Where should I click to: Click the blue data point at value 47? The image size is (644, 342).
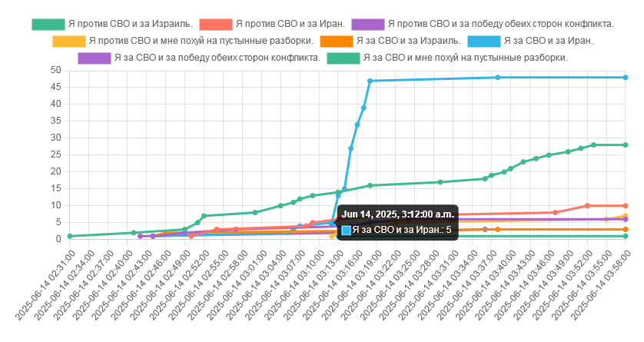[370, 81]
